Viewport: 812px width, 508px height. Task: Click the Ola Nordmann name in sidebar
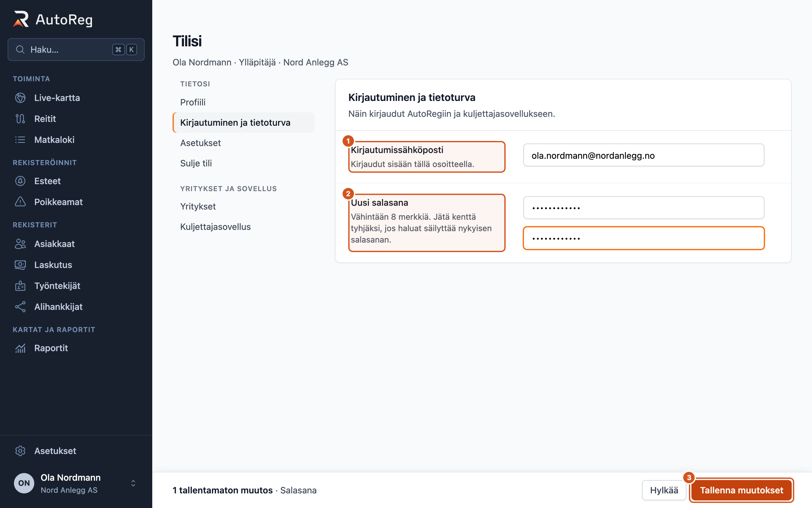click(70, 478)
